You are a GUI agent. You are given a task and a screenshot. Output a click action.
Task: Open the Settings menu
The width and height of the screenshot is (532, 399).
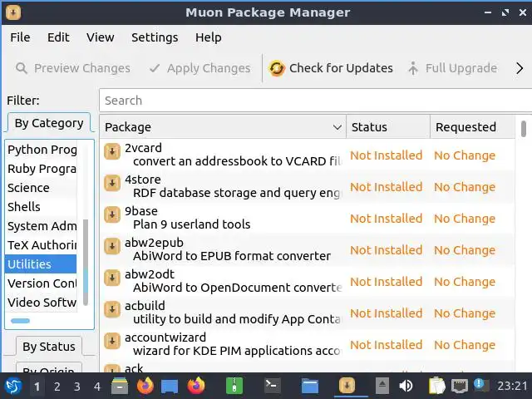coord(155,37)
